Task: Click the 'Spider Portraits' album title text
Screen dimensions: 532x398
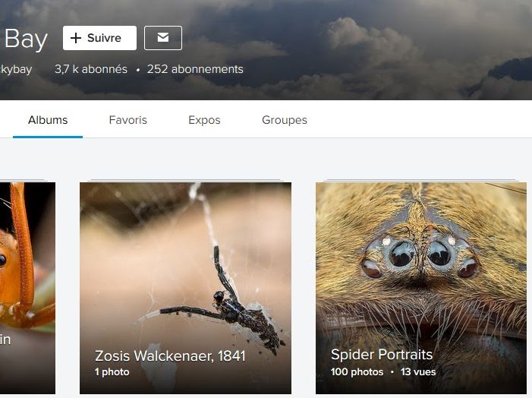Action: pos(382,355)
